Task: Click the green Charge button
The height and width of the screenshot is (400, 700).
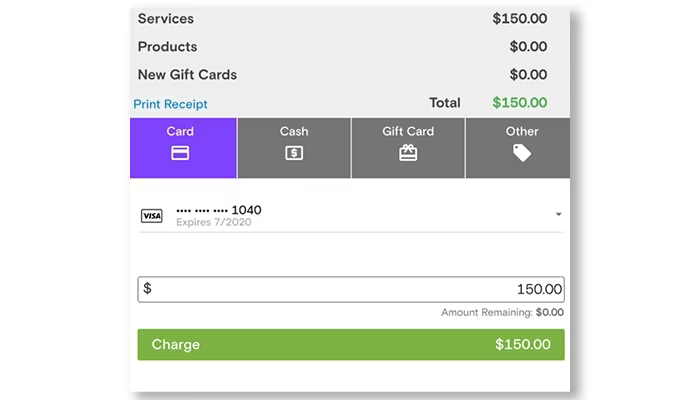Action: (351, 345)
